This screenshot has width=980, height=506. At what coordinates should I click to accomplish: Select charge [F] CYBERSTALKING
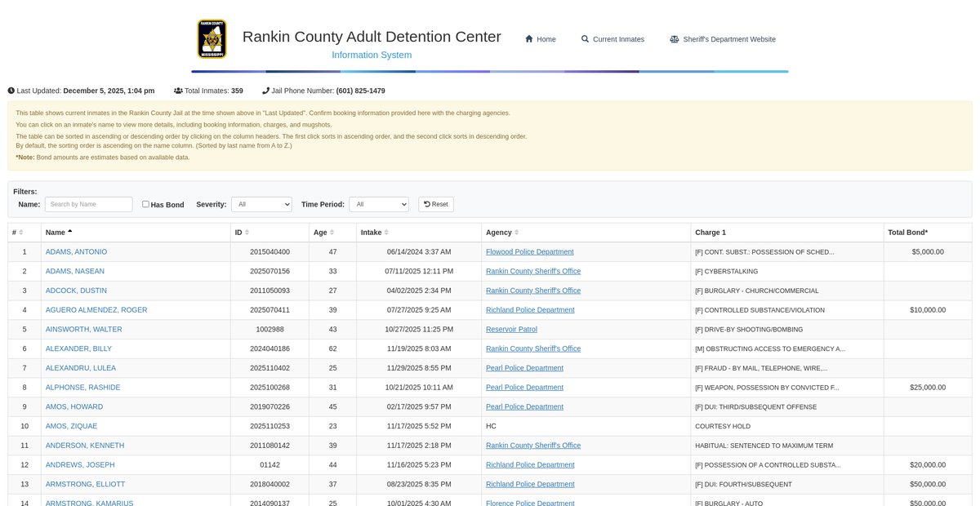pos(726,271)
